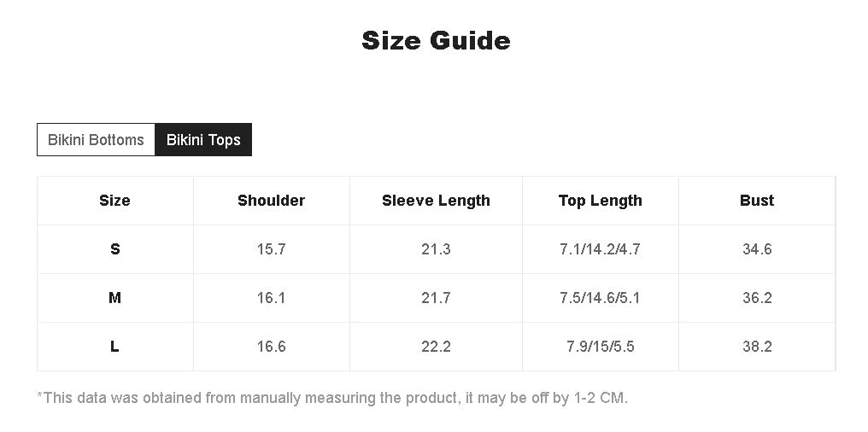Viewport: 868px width, 432px height.
Task: Select the size M row label
Action: (115, 298)
